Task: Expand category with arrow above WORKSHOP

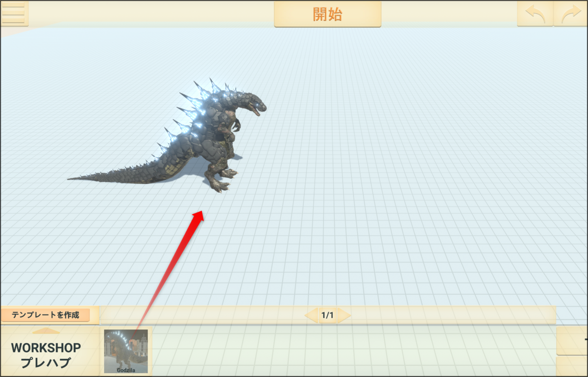Action: (46, 331)
